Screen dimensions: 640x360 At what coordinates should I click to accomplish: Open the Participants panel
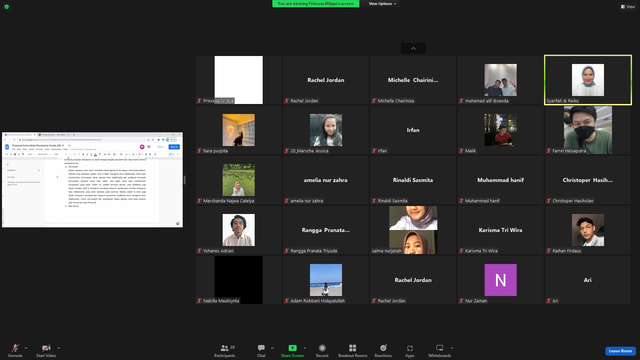point(225,350)
